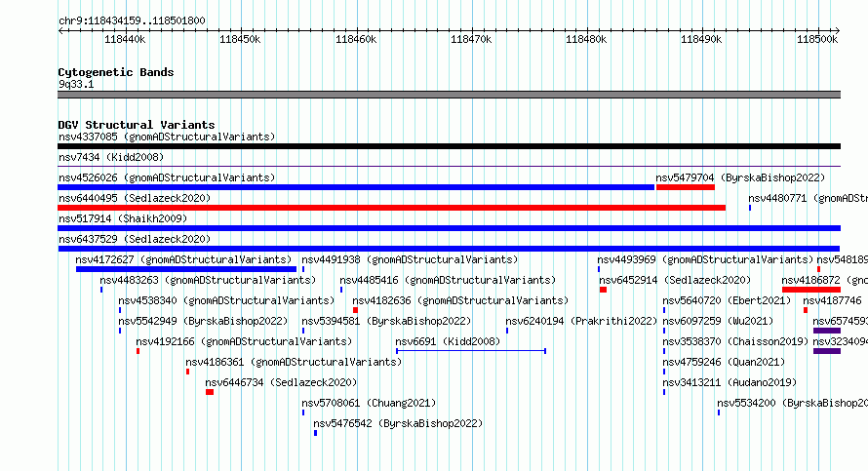This screenshot has width=868, height=471.
Task: Select the nsv6691 blue span line
Action: 471,351
